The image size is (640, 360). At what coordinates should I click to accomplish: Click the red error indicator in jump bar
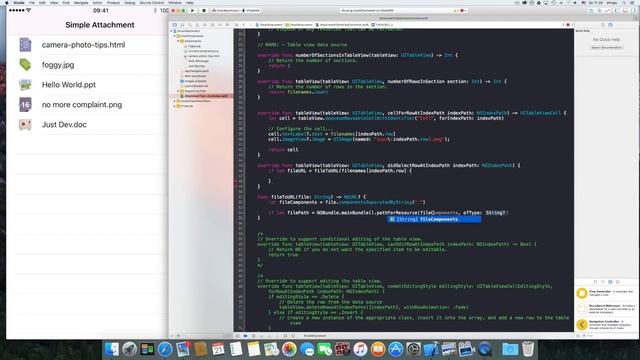coord(568,25)
